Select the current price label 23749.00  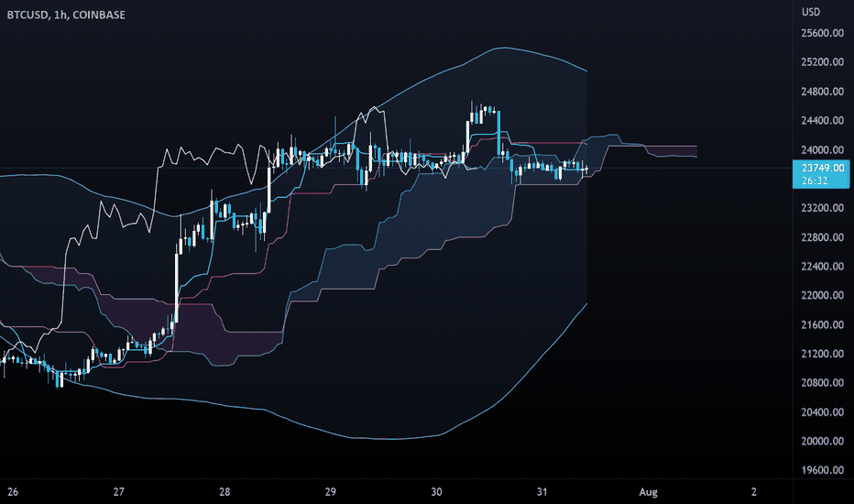coord(823,168)
